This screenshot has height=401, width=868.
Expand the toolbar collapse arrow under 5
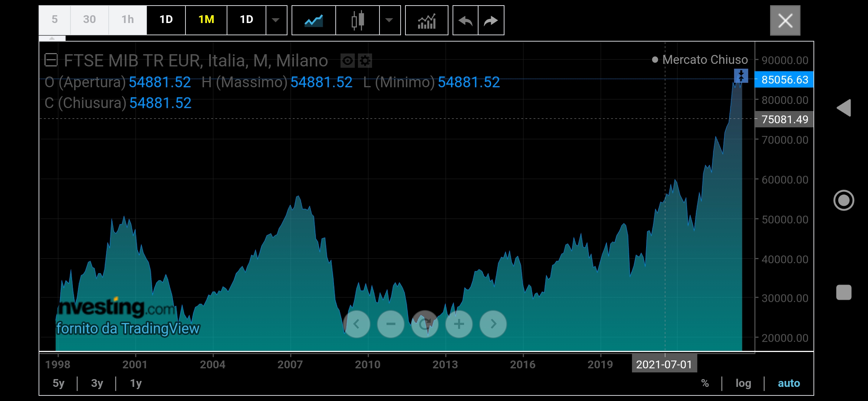[52, 38]
